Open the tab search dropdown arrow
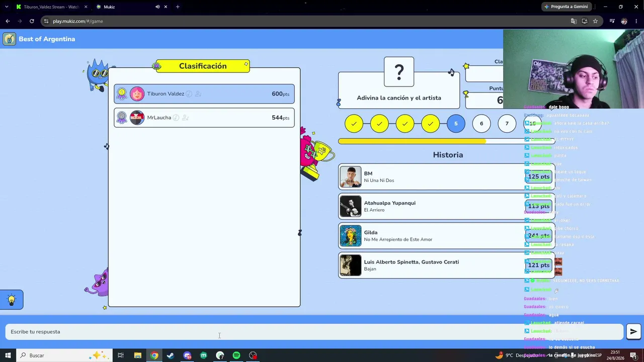Image resolution: width=644 pixels, height=362 pixels. (x=7, y=7)
